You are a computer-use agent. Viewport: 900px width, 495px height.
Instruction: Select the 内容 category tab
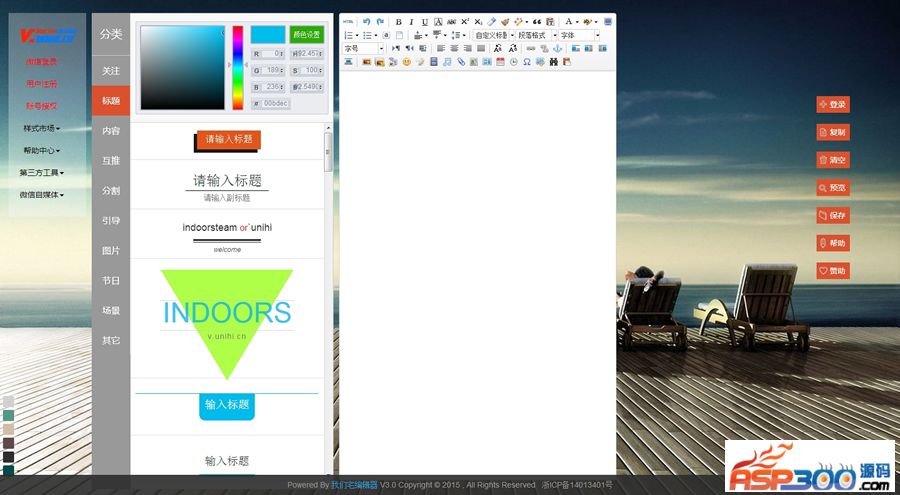click(x=111, y=130)
